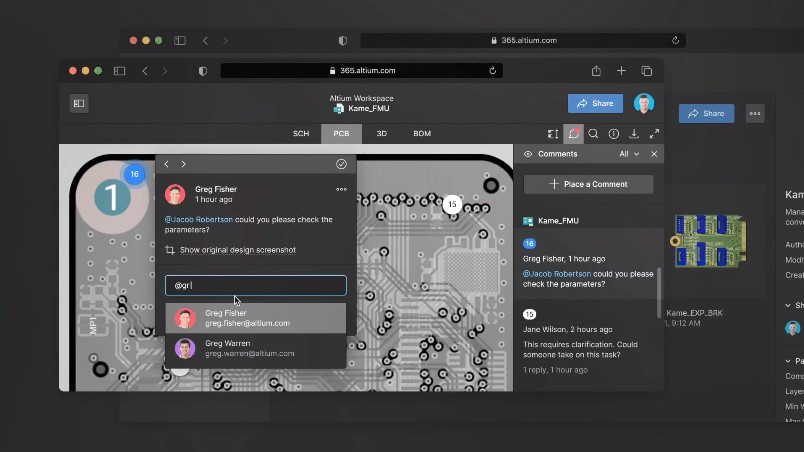Switch to the PCB tab

[x=341, y=134]
